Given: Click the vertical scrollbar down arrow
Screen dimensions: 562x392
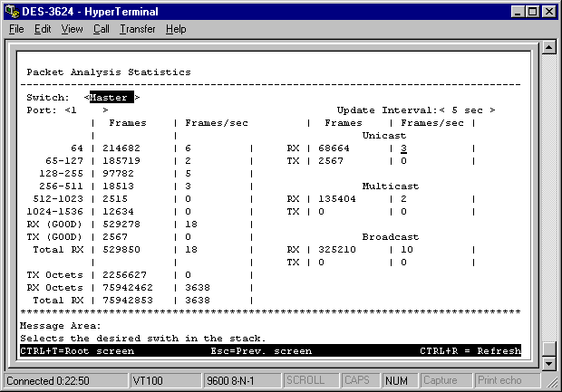Looking at the screenshot, I should coord(547,363).
